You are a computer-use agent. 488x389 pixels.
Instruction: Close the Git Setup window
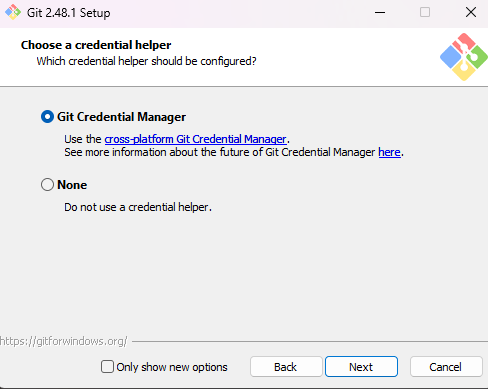click(471, 13)
